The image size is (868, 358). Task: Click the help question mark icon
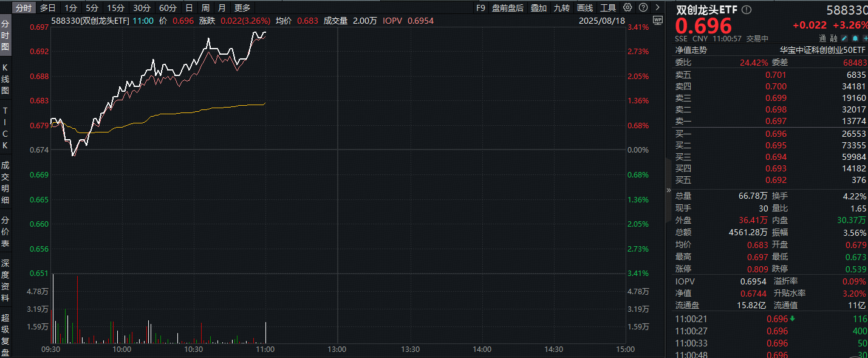[x=643, y=8]
